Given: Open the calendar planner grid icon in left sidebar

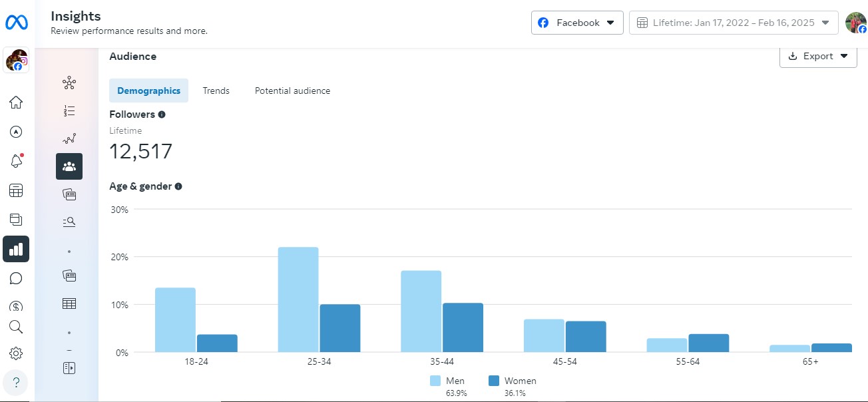Looking at the screenshot, I should click(x=16, y=190).
